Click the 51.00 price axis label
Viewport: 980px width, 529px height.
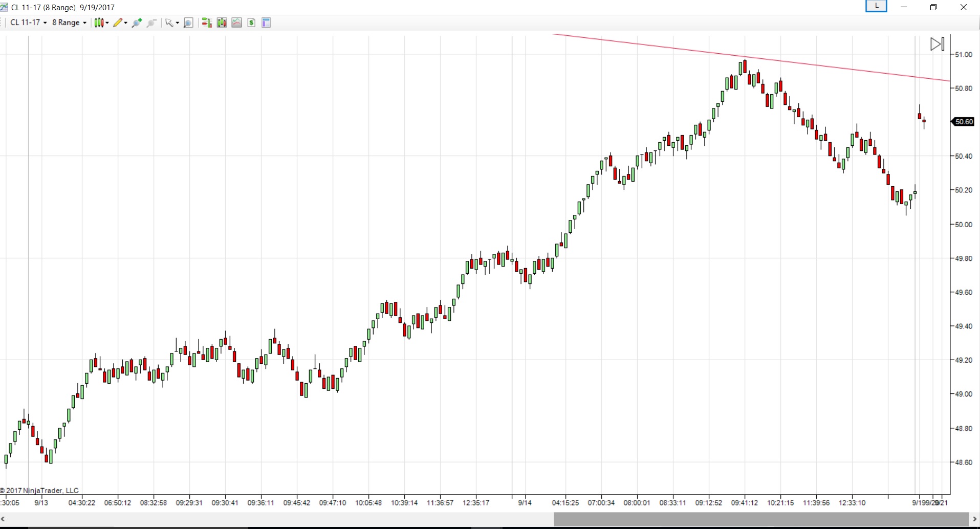click(x=964, y=55)
